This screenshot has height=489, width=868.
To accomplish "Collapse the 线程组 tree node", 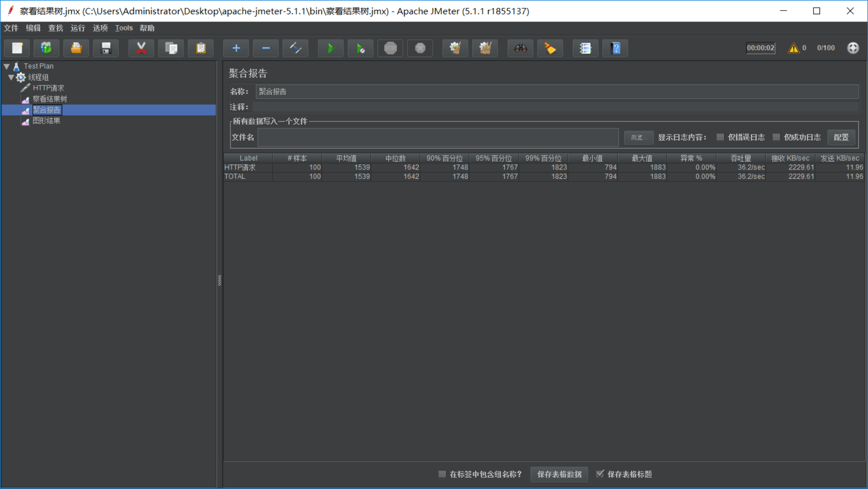I will coord(11,77).
